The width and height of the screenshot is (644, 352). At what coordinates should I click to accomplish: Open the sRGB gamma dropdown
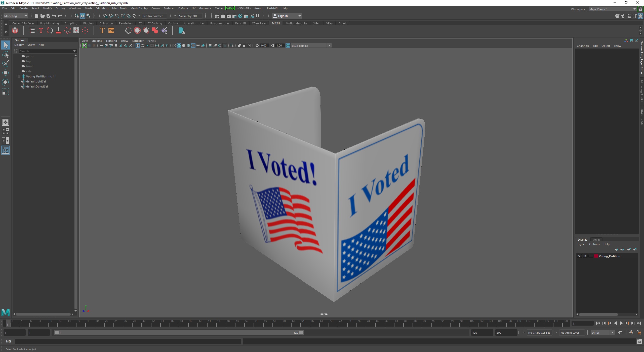click(x=311, y=46)
